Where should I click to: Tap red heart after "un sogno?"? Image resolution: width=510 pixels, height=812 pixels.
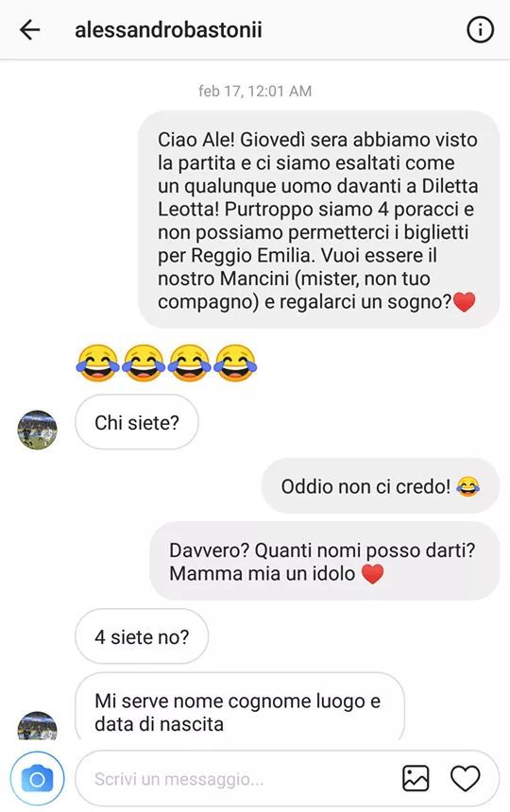(464, 302)
